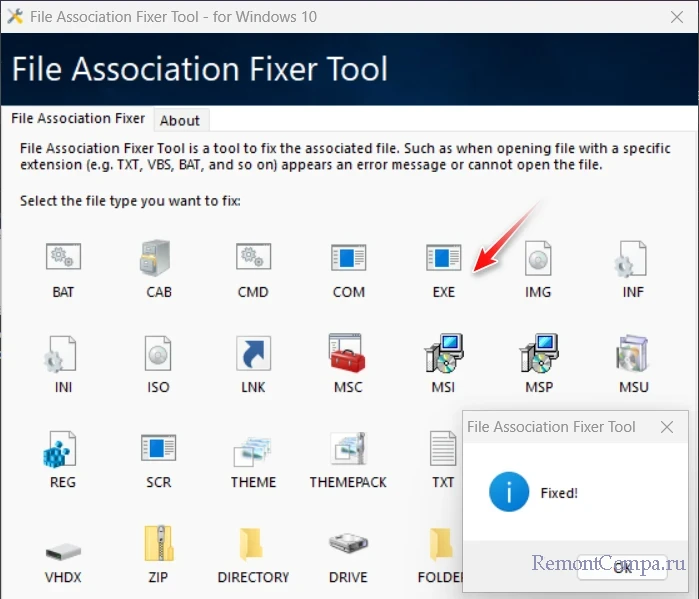The image size is (699, 599).
Task: Click the DRIVE icon
Action: pos(348,543)
